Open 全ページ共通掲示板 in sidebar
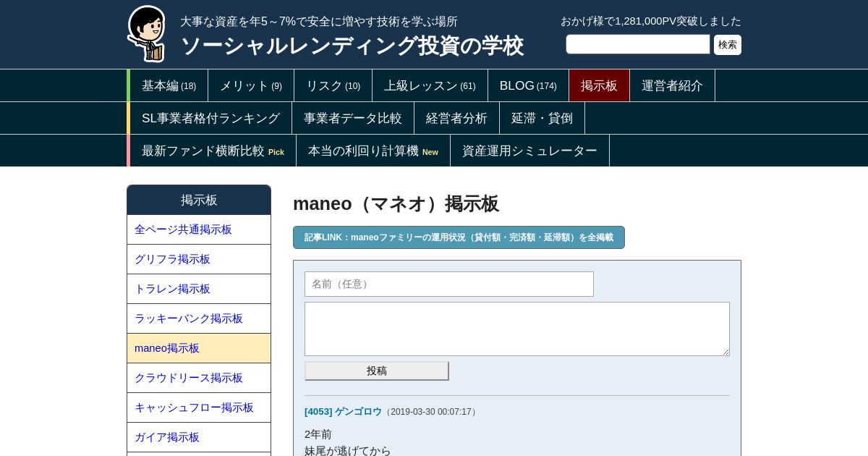 (x=199, y=229)
